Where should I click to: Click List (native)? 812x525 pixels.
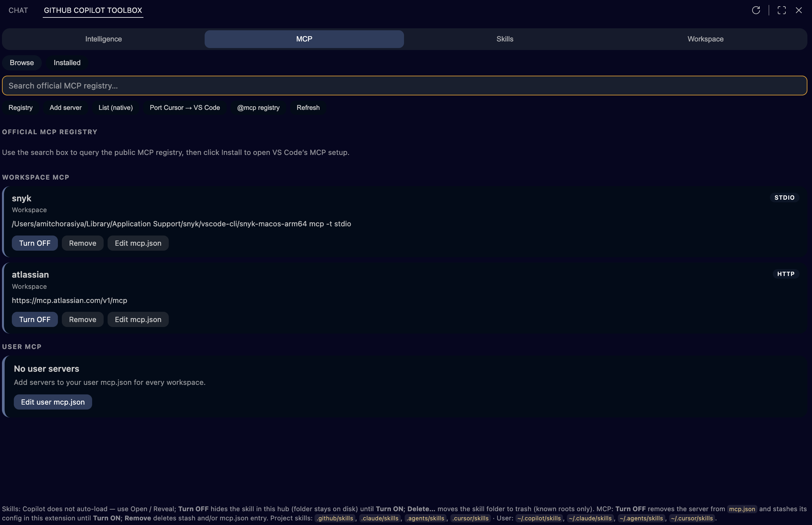click(115, 107)
